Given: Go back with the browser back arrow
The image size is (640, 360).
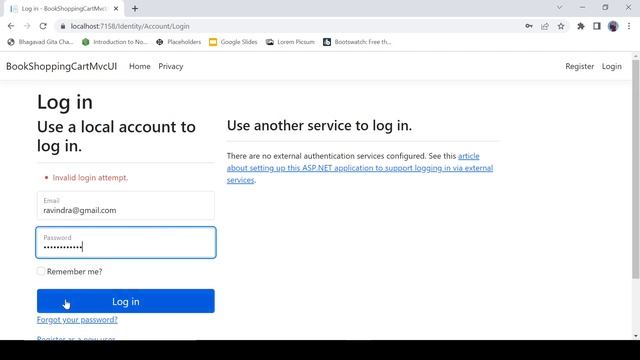Looking at the screenshot, I should (11, 26).
